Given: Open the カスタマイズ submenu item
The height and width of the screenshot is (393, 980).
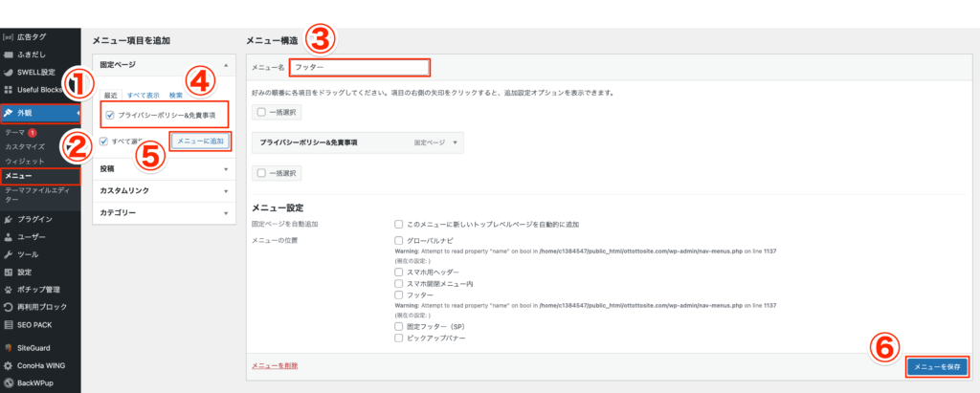Looking at the screenshot, I should tap(24, 147).
